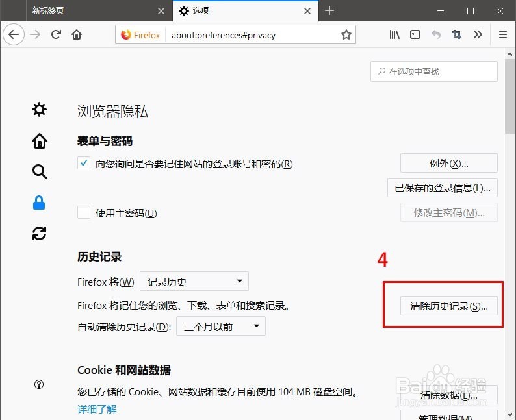Open Search settings magnifier category
The image size is (516, 420).
pyautogui.click(x=40, y=171)
